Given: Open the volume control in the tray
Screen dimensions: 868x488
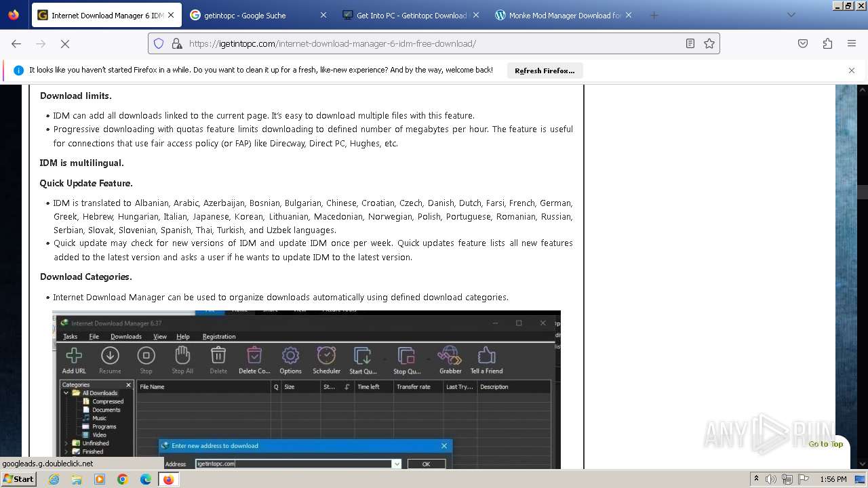Looking at the screenshot, I should coord(771,479).
